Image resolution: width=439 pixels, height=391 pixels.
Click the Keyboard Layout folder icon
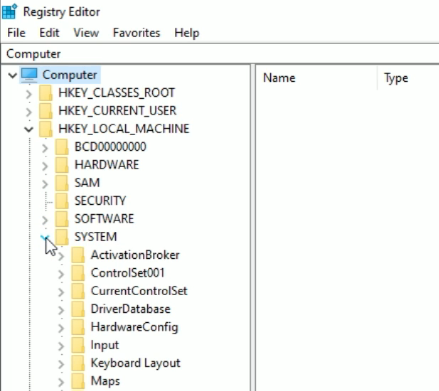pyautogui.click(x=78, y=363)
